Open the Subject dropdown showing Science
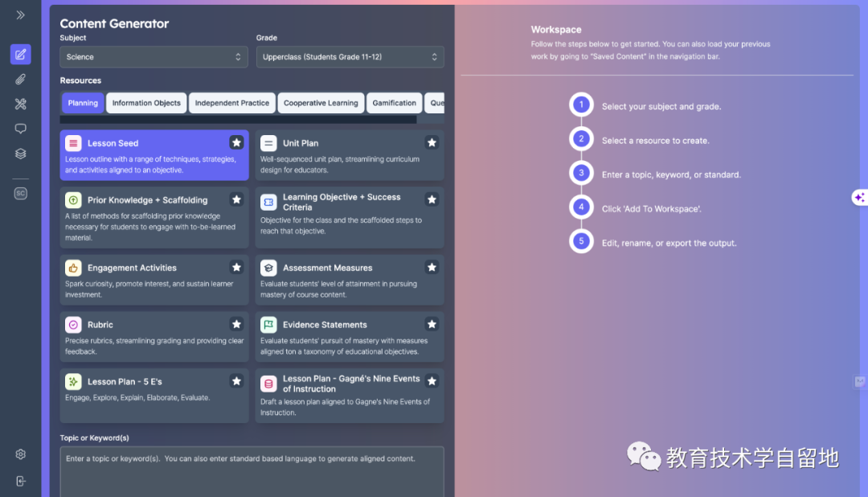The image size is (868, 497). [153, 56]
